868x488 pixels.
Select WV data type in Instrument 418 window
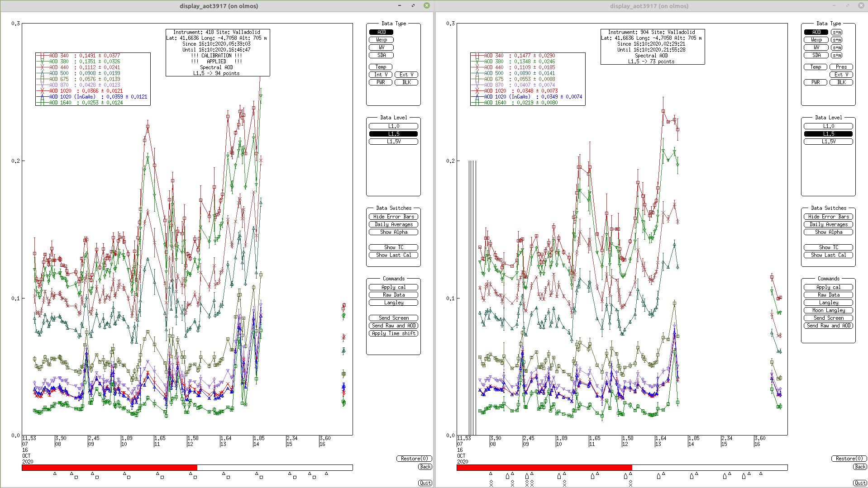click(x=382, y=47)
